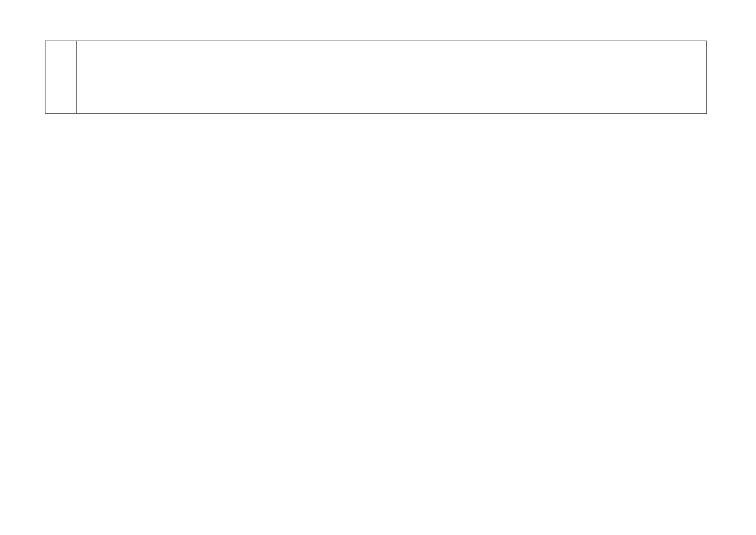
Task: Place cursor in the wide right table cell
Action: point(392,77)
